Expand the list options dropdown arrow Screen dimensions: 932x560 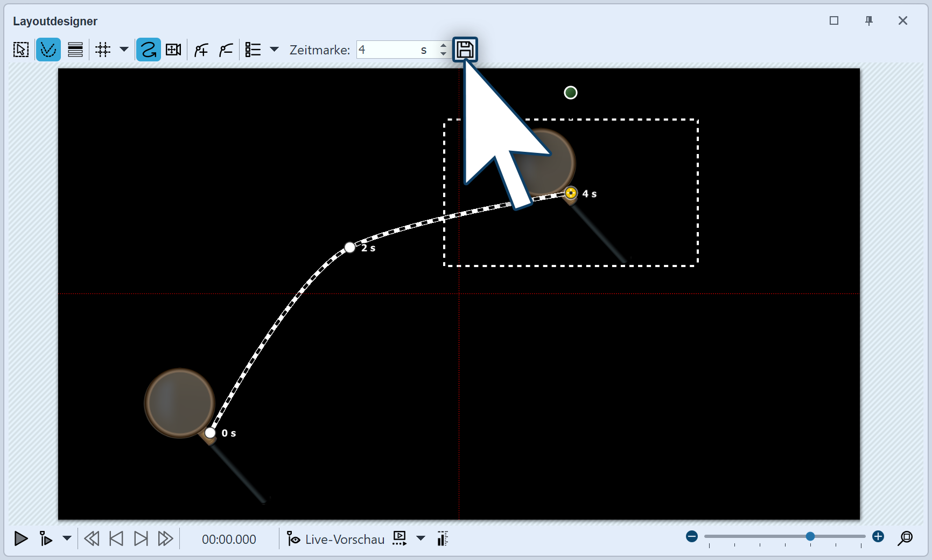(x=274, y=50)
